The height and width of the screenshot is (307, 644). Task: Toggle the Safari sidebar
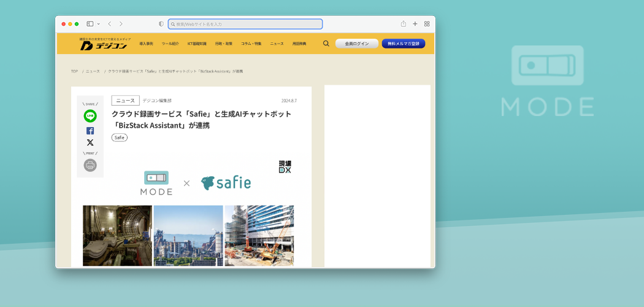click(90, 24)
